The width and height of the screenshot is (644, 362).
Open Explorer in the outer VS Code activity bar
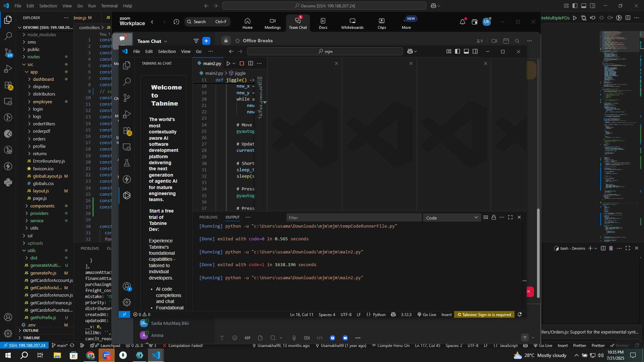[x=8, y=20]
